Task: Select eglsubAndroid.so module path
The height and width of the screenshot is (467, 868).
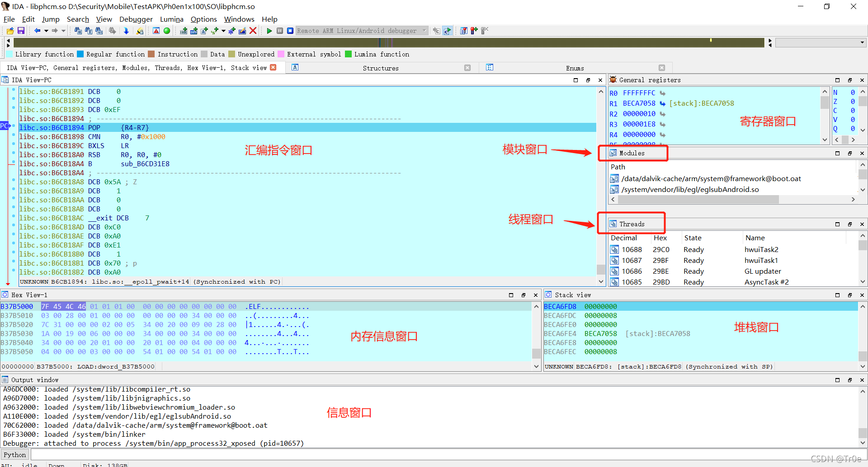Action: click(690, 189)
